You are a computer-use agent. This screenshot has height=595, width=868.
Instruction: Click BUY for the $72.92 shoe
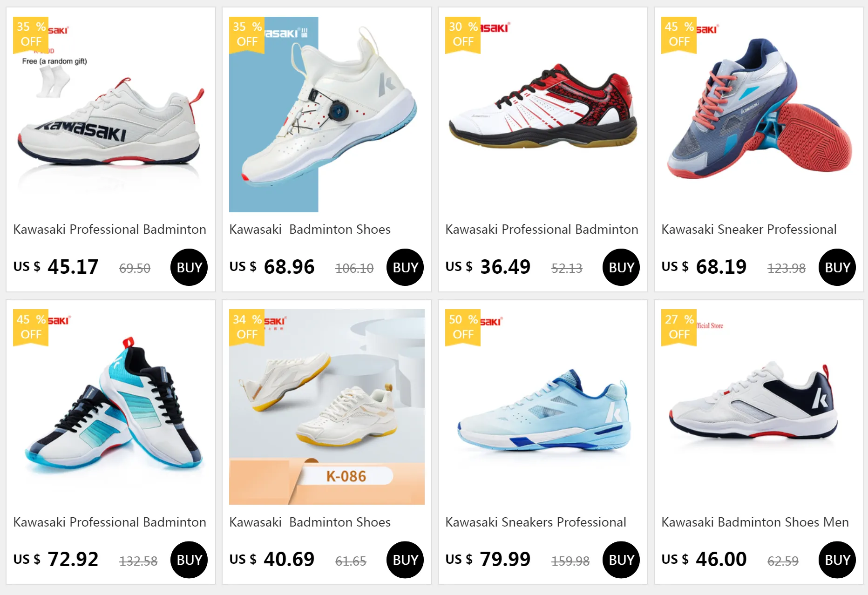pyautogui.click(x=189, y=560)
